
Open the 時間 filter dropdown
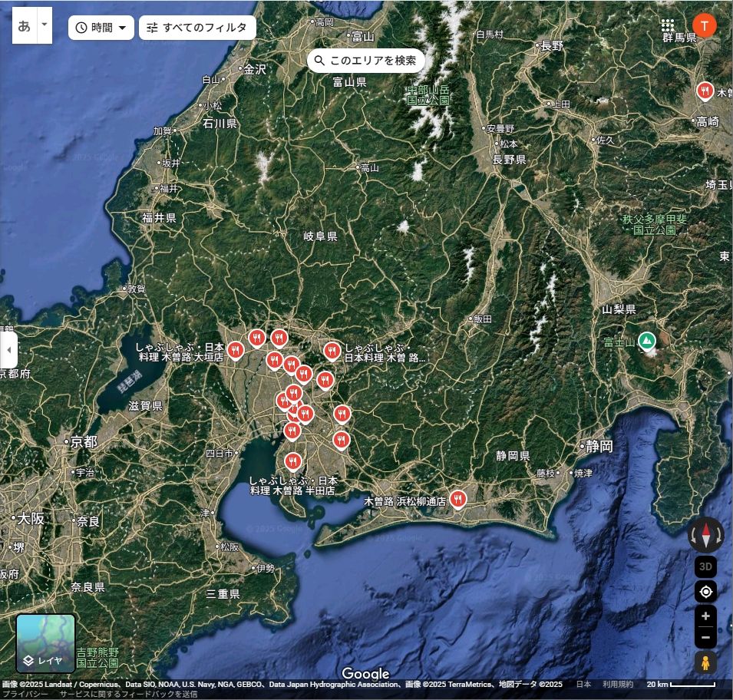[101, 28]
